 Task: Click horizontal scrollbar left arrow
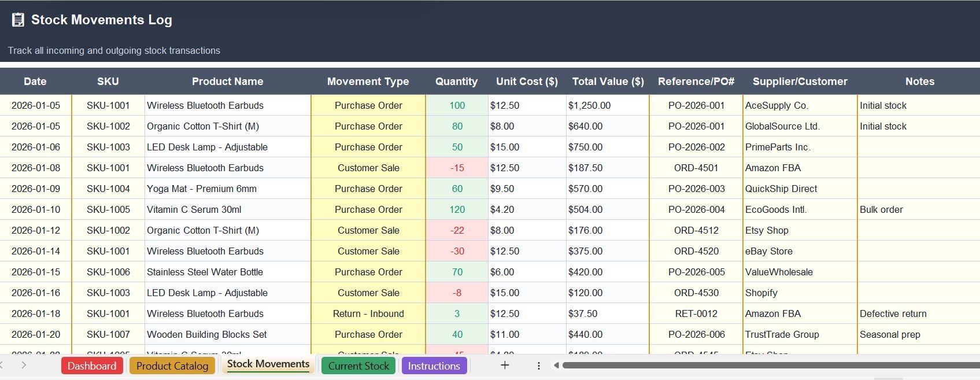pyautogui.click(x=556, y=365)
